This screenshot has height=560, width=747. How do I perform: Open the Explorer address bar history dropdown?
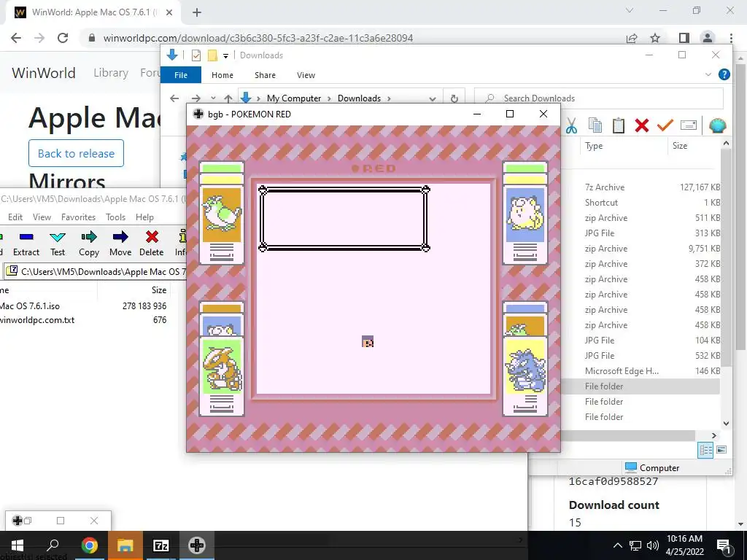(433, 98)
